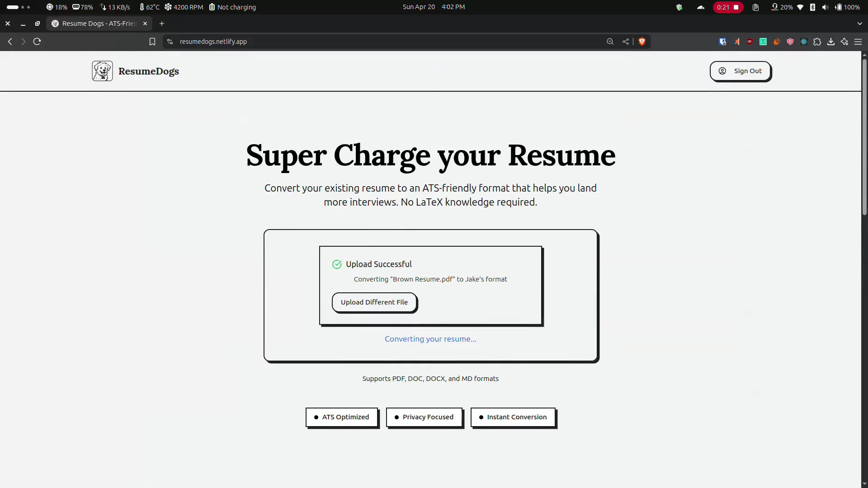This screenshot has height=488, width=868.
Task: Click the Brave Shields lion icon
Action: 642,42
